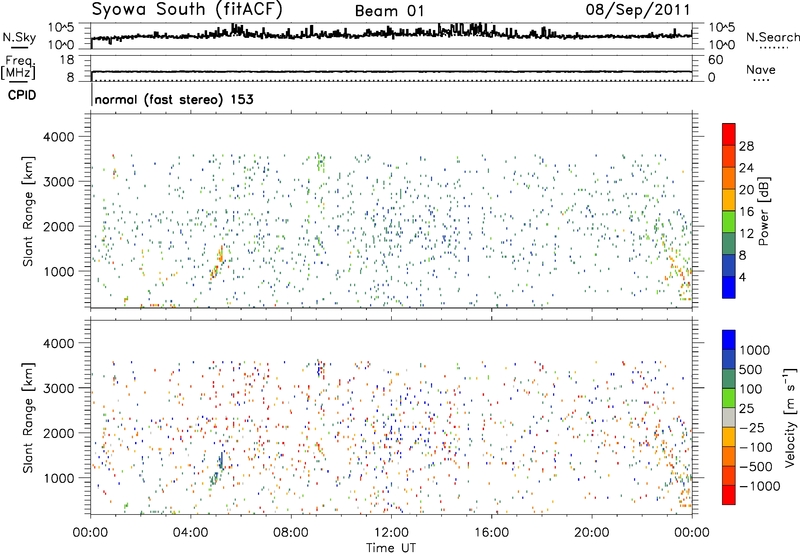Image resolution: width=800 pixels, height=554 pixels.
Task: Click the "04:00" time tick label
Action: [190, 533]
